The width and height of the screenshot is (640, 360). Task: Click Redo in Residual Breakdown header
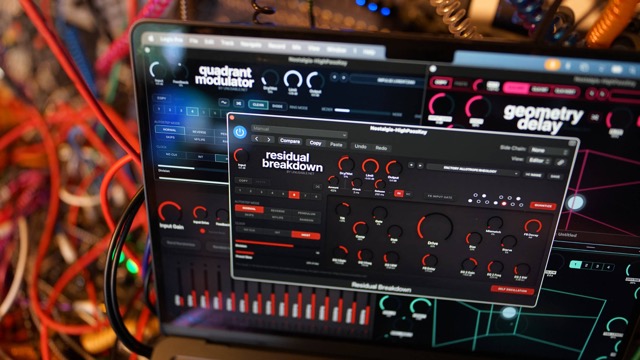pos(381,148)
